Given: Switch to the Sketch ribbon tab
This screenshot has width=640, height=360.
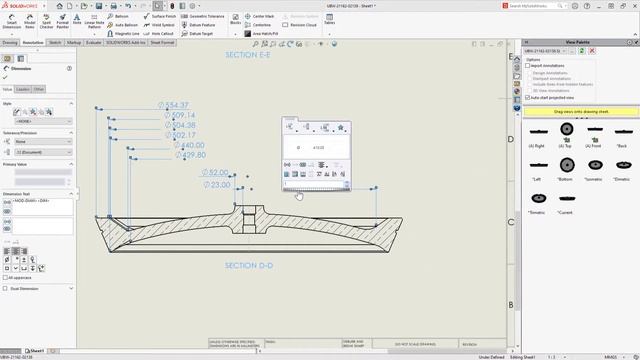Looking at the screenshot, I should click(55, 43).
